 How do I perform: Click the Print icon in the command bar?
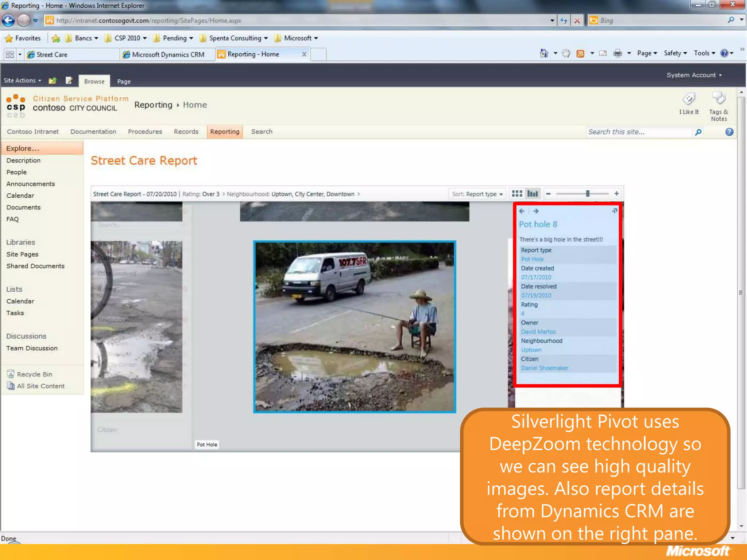tap(618, 54)
